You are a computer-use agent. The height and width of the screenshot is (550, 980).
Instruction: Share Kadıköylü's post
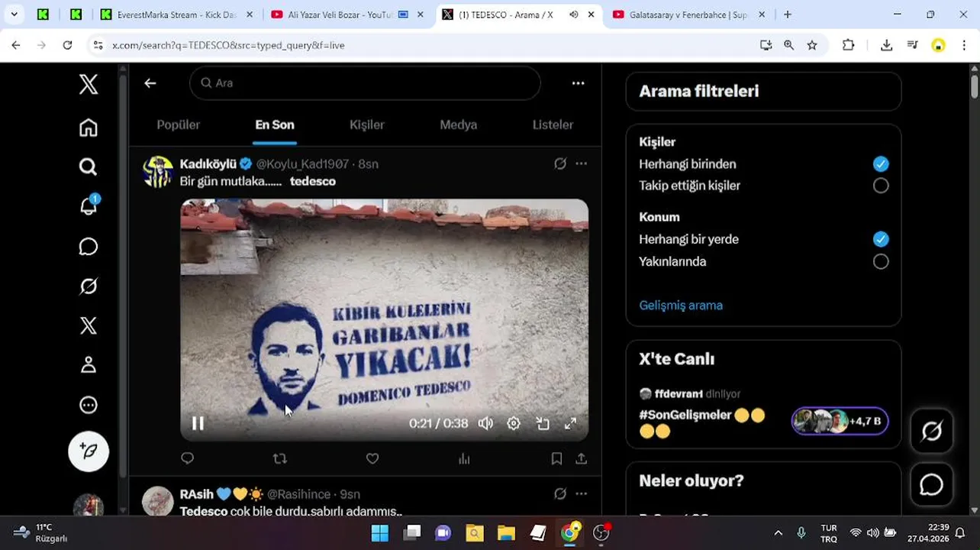pyautogui.click(x=582, y=458)
